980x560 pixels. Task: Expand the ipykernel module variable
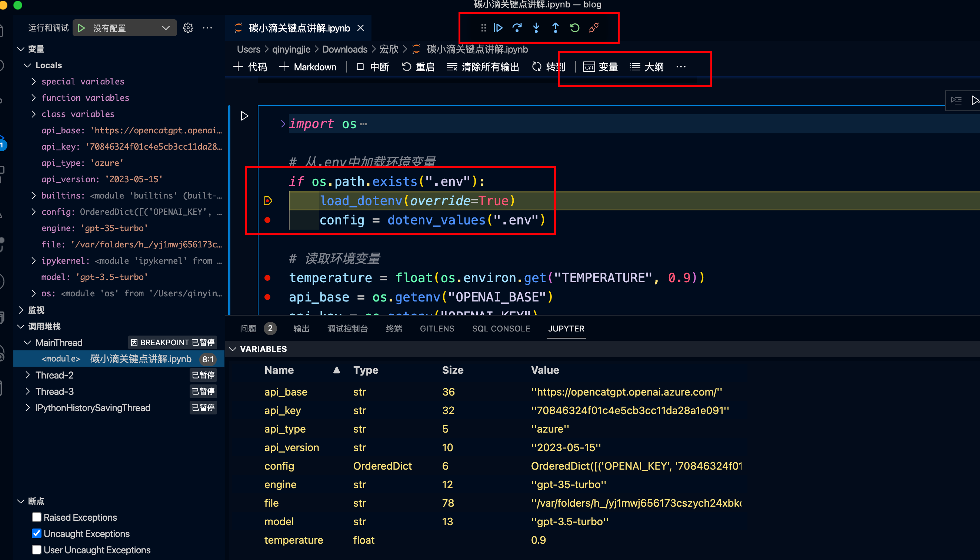(33, 261)
